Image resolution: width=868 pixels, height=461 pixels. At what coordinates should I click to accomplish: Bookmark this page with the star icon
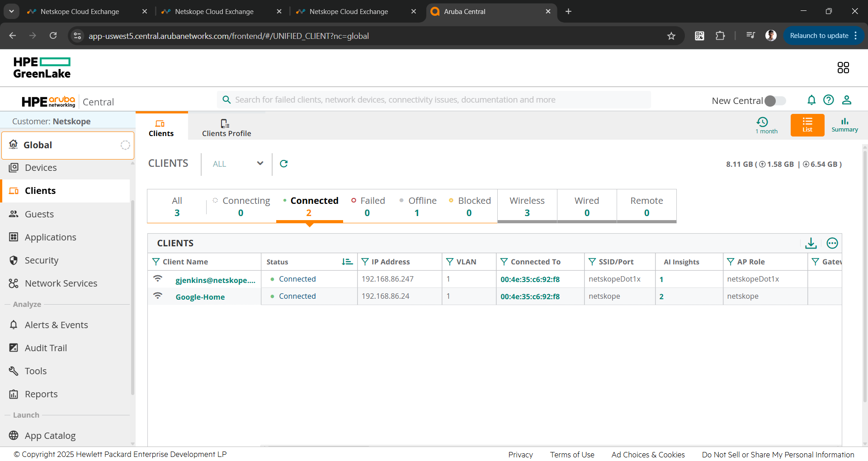671,36
